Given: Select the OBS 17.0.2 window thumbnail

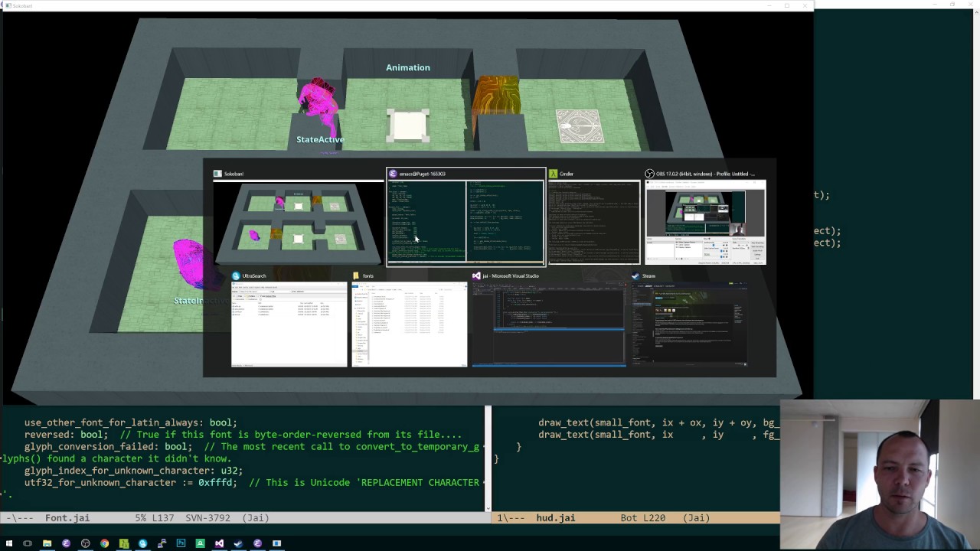Looking at the screenshot, I should coord(705,217).
